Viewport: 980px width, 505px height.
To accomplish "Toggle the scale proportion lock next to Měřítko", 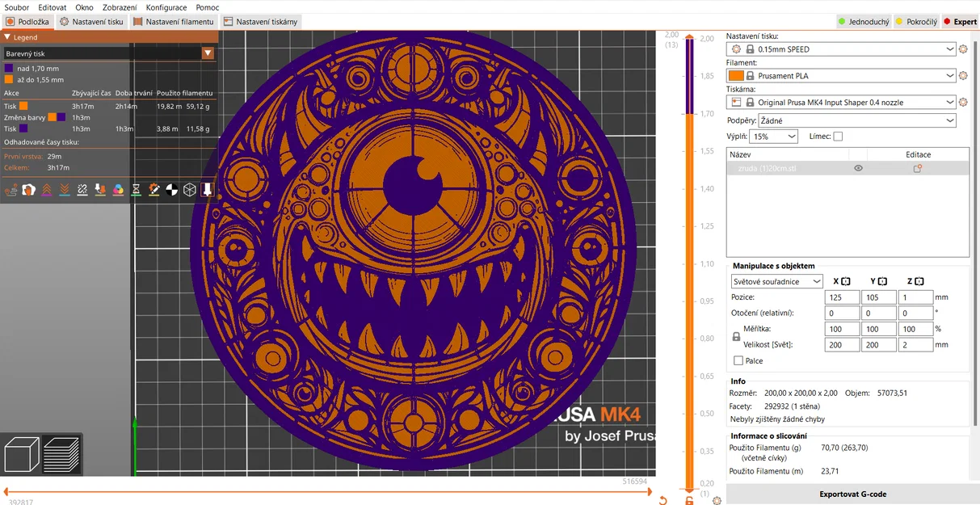I will click(x=736, y=337).
